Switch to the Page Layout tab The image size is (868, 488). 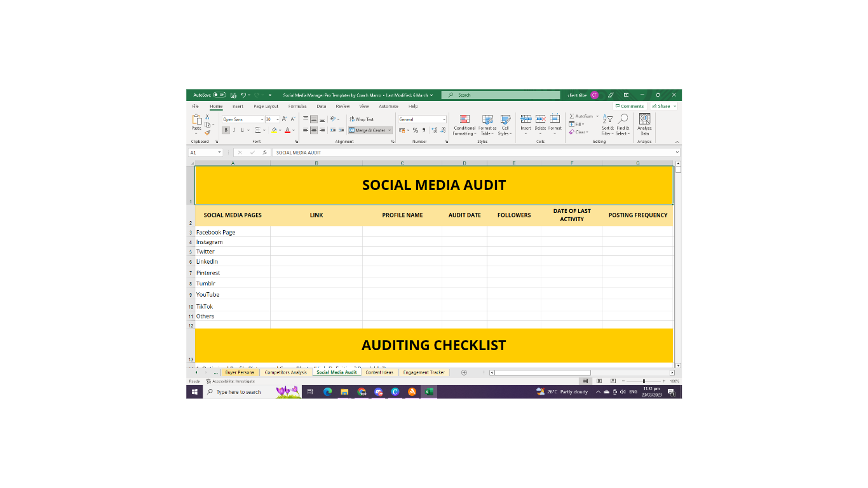click(266, 106)
